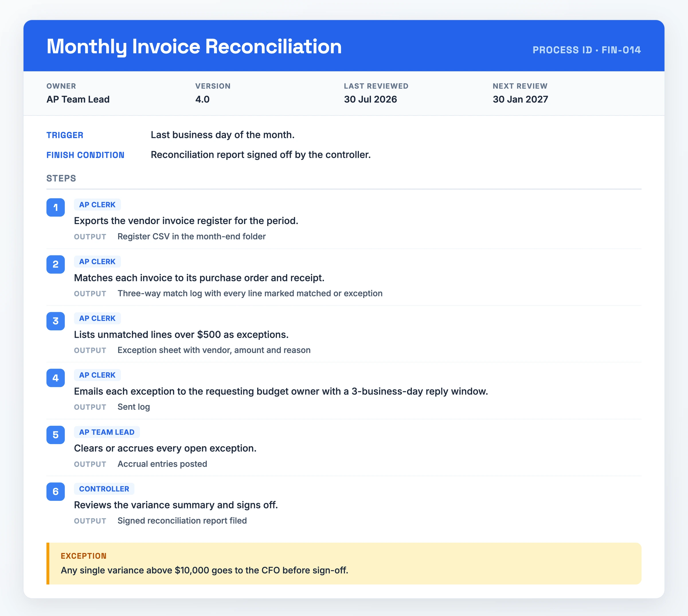Click the output 'Sent log'
688x616 pixels.
coord(134,407)
